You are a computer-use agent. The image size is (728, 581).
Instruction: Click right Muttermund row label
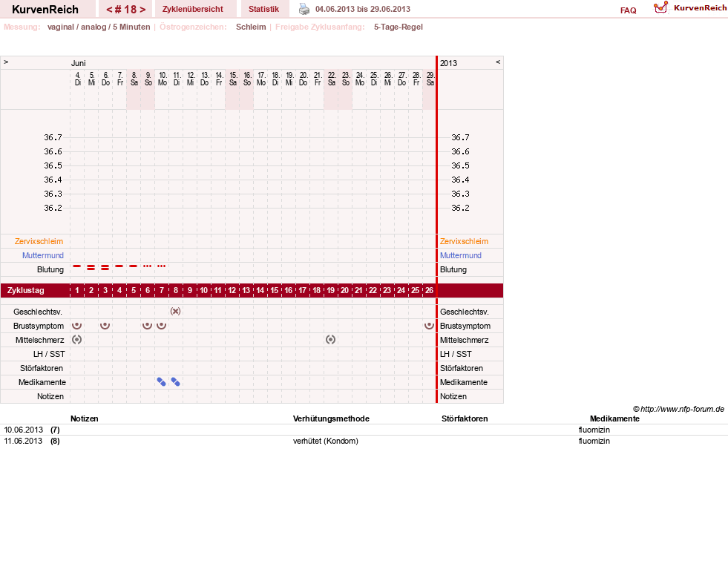tap(461, 255)
